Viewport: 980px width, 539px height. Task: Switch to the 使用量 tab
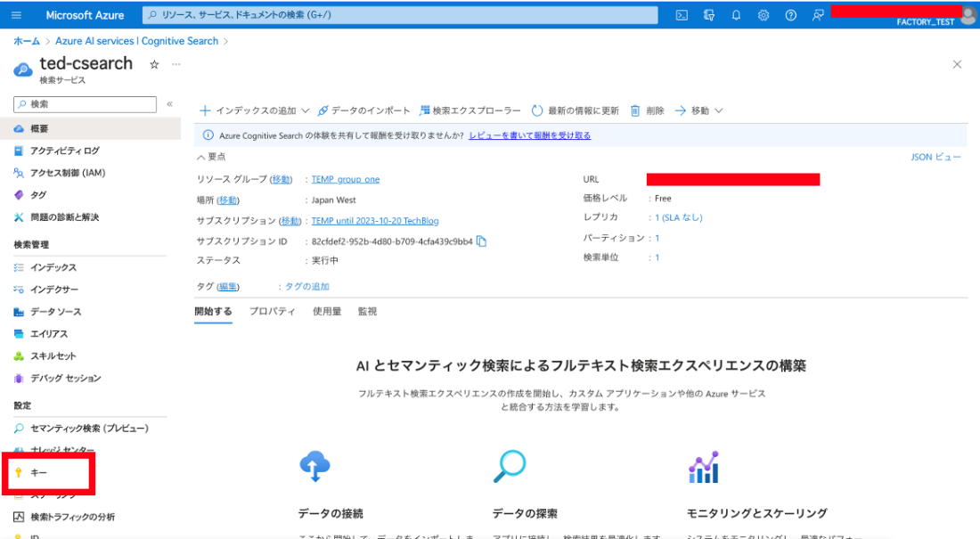pos(327,312)
